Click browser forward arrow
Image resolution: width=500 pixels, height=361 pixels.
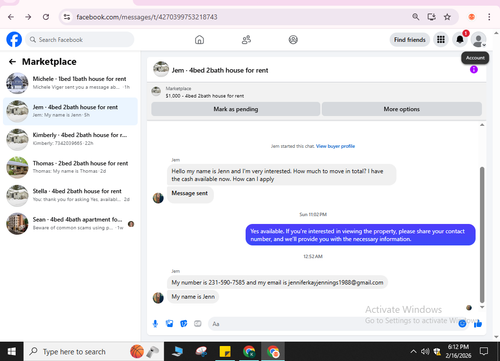pyautogui.click(x=28, y=17)
